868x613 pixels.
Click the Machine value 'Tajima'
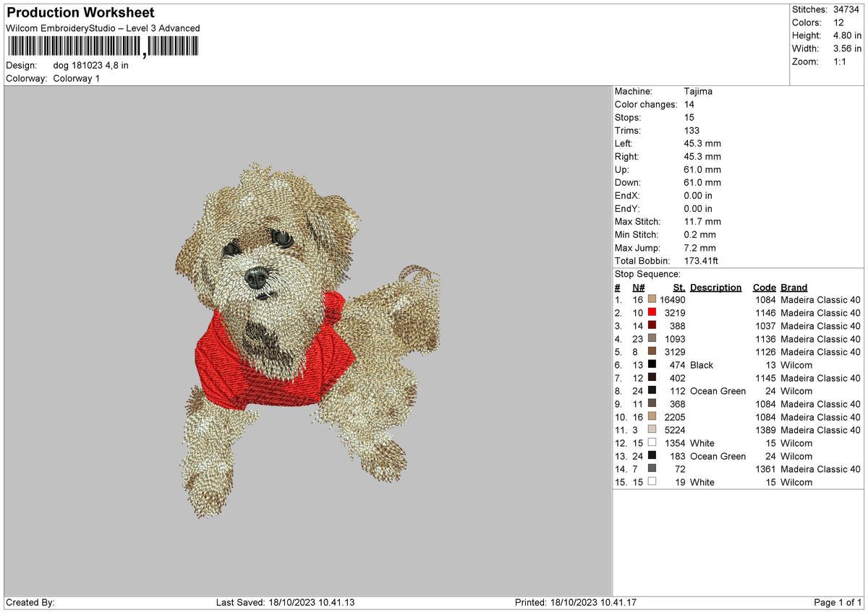coord(698,92)
